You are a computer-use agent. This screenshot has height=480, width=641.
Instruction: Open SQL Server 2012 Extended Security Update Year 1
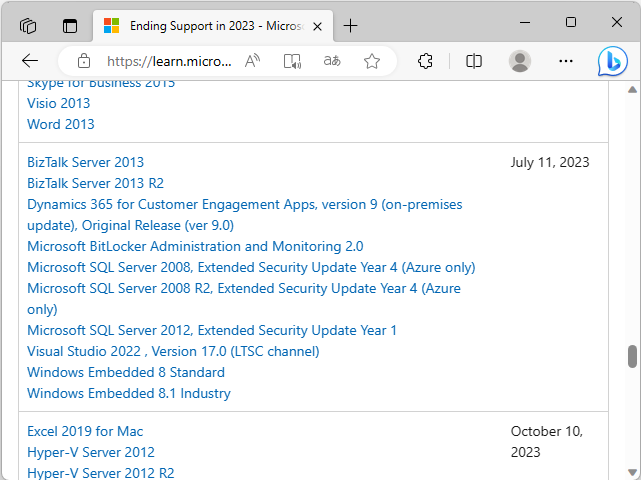click(212, 330)
